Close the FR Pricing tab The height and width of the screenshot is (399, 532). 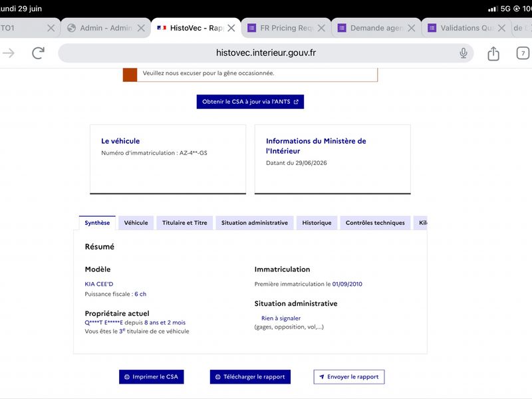[x=321, y=28]
